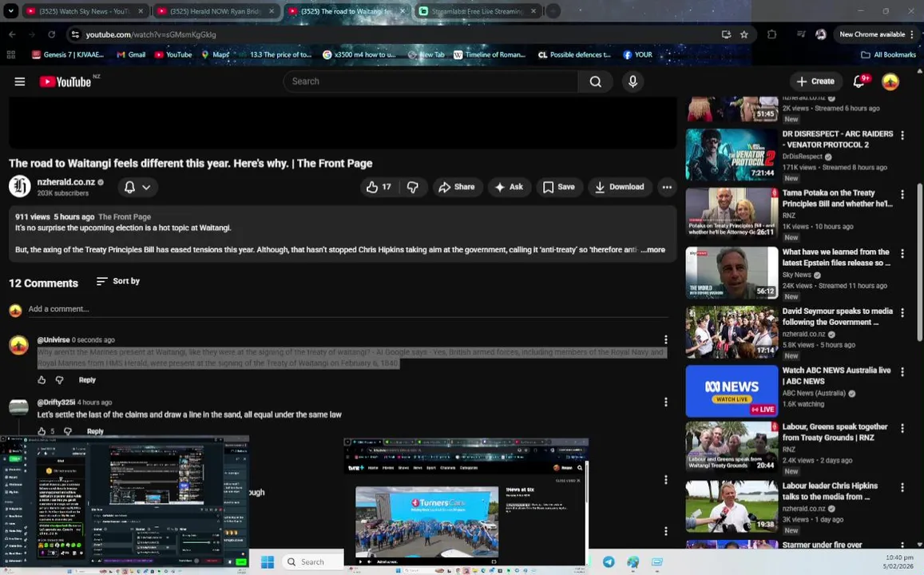Like the video with thumbs up

coord(379,187)
